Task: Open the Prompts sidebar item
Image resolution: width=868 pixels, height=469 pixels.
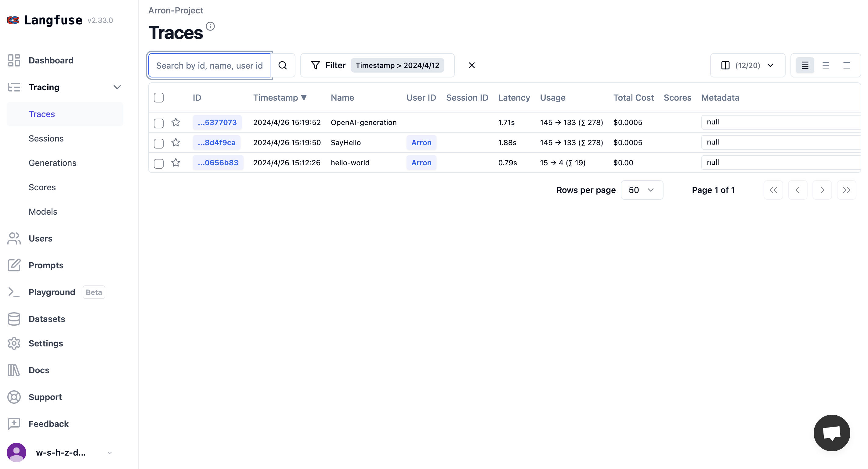Action: coord(46,265)
